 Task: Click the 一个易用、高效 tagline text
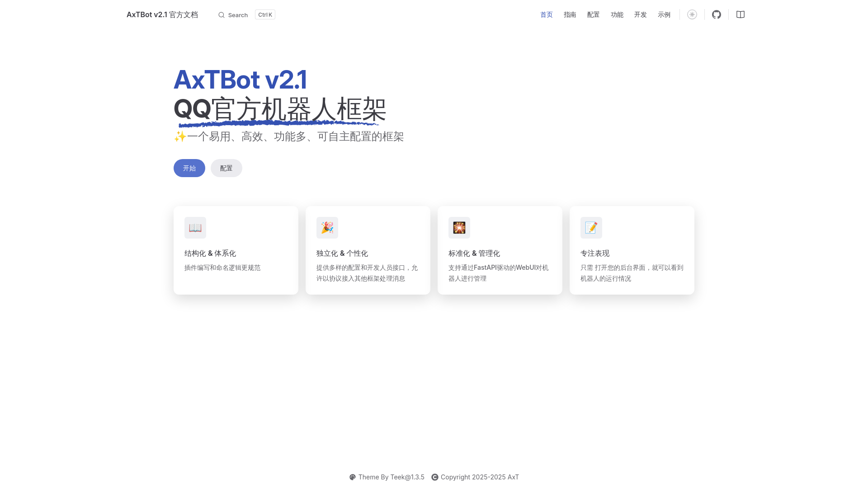[x=295, y=136]
